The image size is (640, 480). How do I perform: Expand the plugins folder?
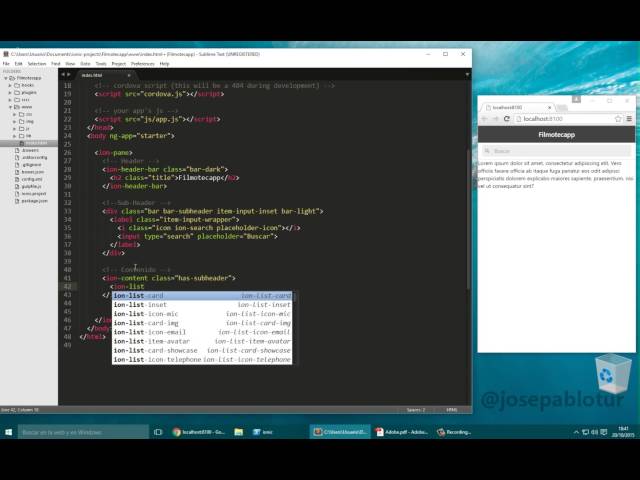tap(10, 93)
